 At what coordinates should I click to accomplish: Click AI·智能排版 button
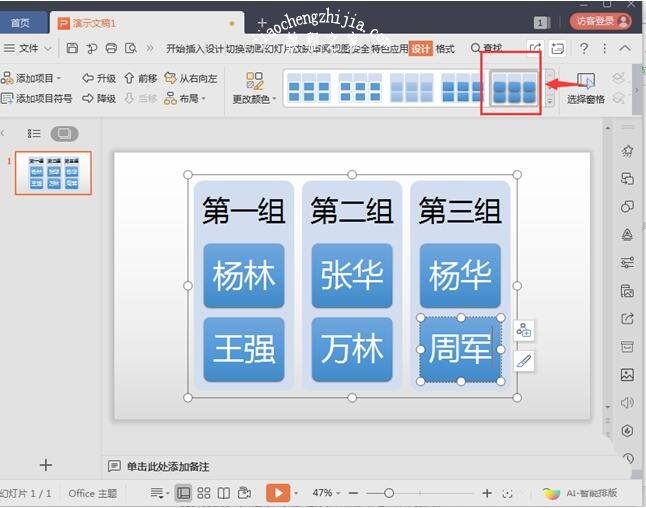580,493
